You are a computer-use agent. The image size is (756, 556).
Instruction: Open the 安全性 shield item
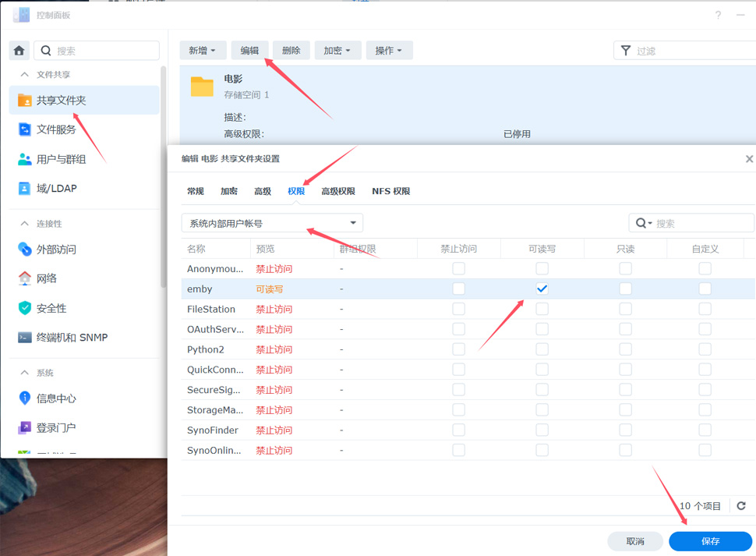[x=51, y=308]
